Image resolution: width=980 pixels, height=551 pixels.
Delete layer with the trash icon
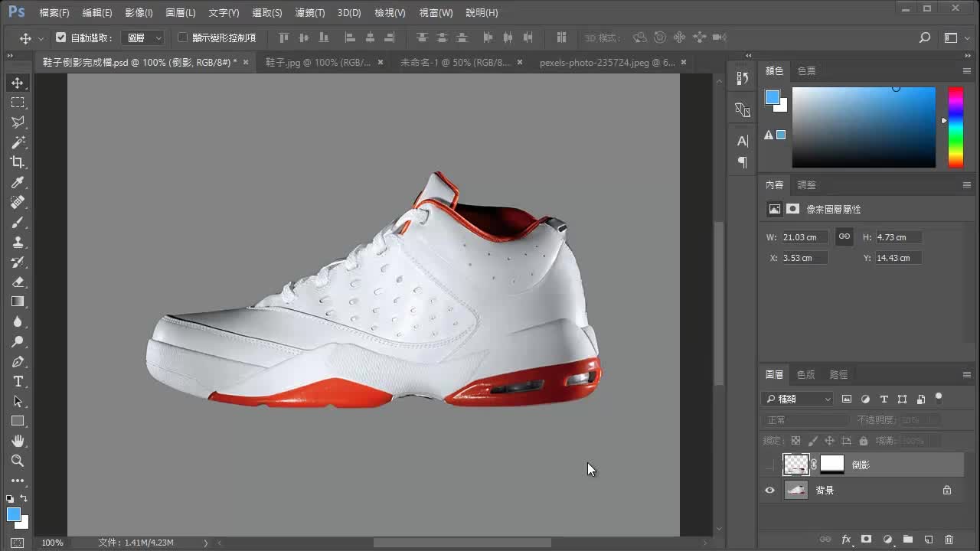coord(949,540)
